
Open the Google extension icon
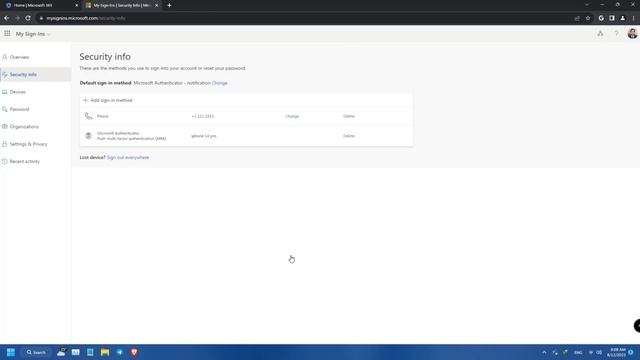tap(601, 18)
